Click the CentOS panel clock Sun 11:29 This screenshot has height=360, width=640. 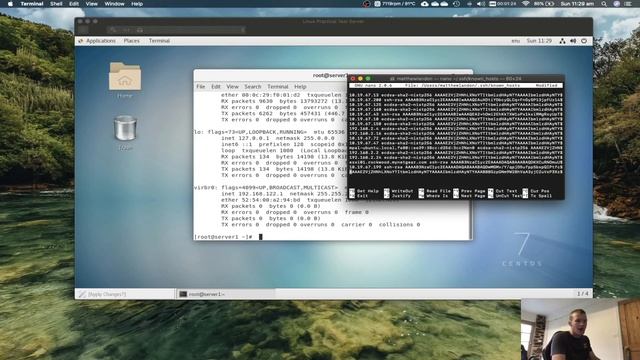(539, 41)
